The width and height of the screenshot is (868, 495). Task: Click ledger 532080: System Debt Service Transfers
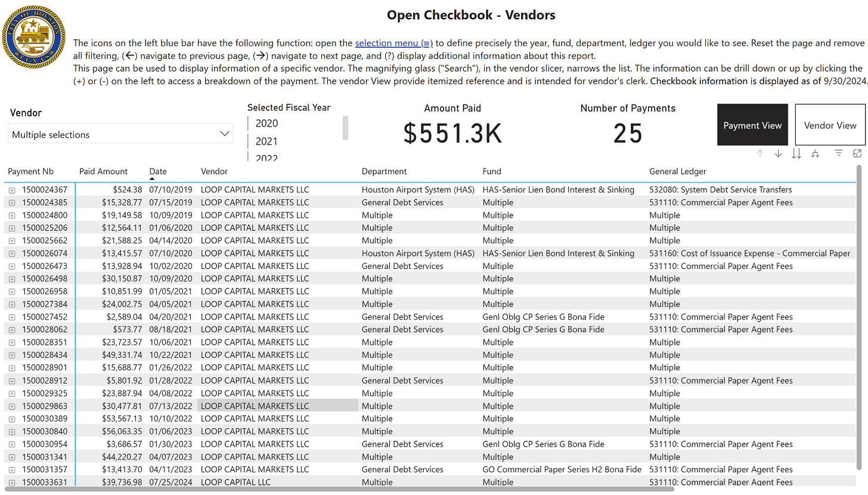click(721, 190)
